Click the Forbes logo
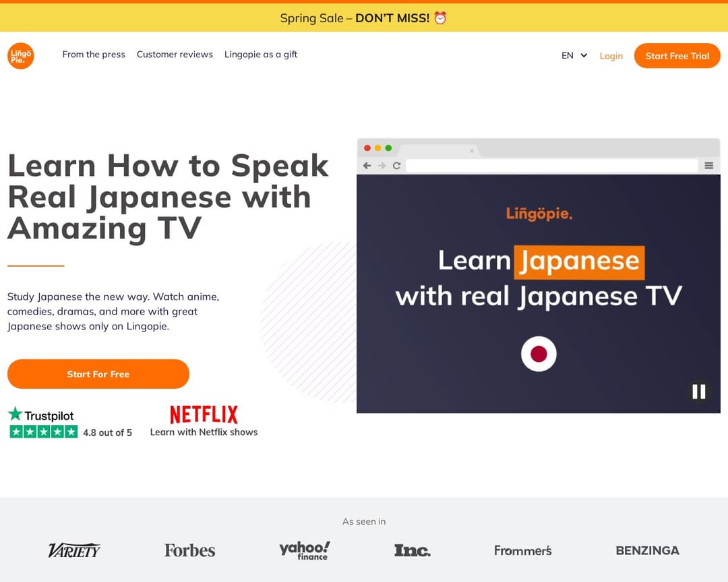The width and height of the screenshot is (728, 582). click(x=190, y=550)
